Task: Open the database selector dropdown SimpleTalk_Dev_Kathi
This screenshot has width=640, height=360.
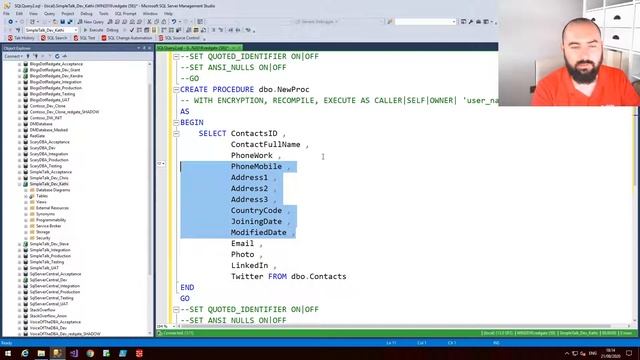Action: click(x=51, y=30)
